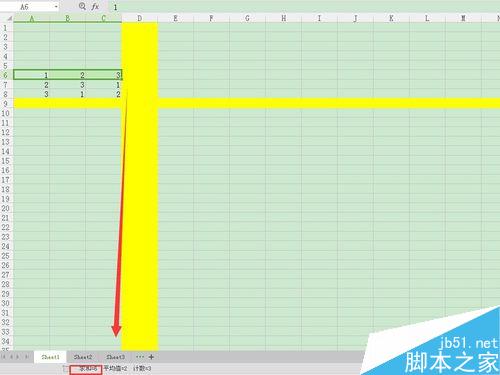The image size is (500, 375).
Task: Click cell A7 containing 2
Action: 32,85
